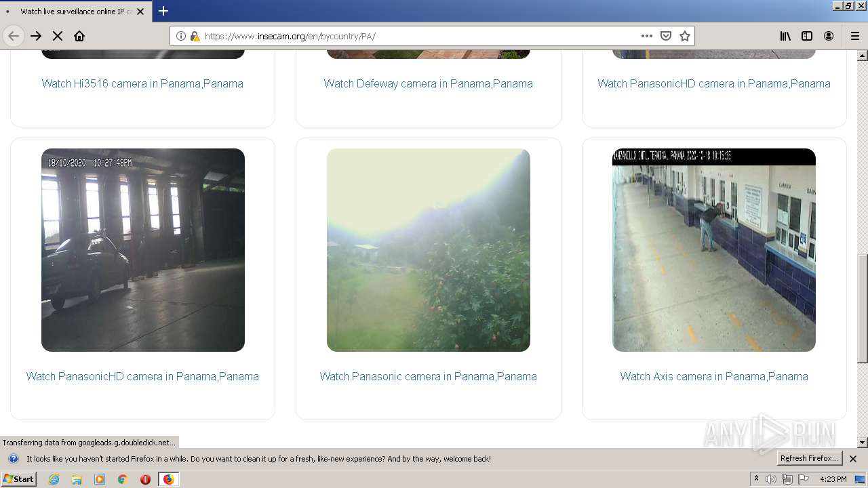This screenshot has height=488, width=868.
Task: Show hidden system tray icons
Action: (756, 479)
